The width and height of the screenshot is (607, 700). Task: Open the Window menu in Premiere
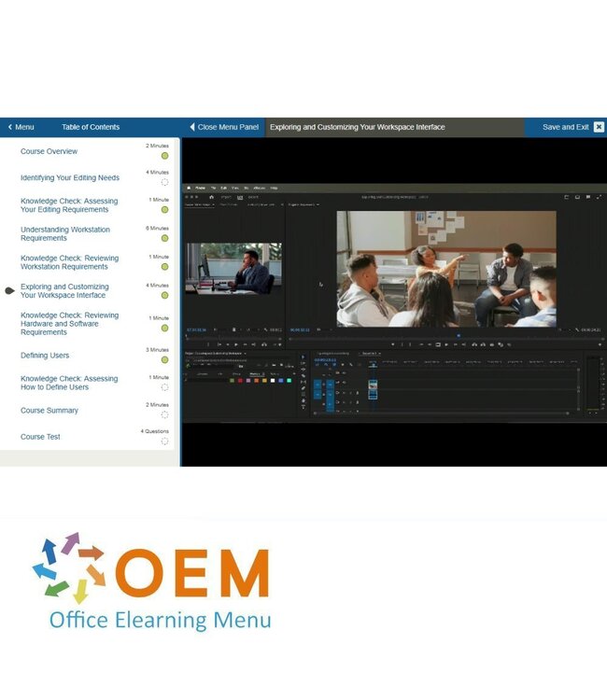click(x=259, y=188)
